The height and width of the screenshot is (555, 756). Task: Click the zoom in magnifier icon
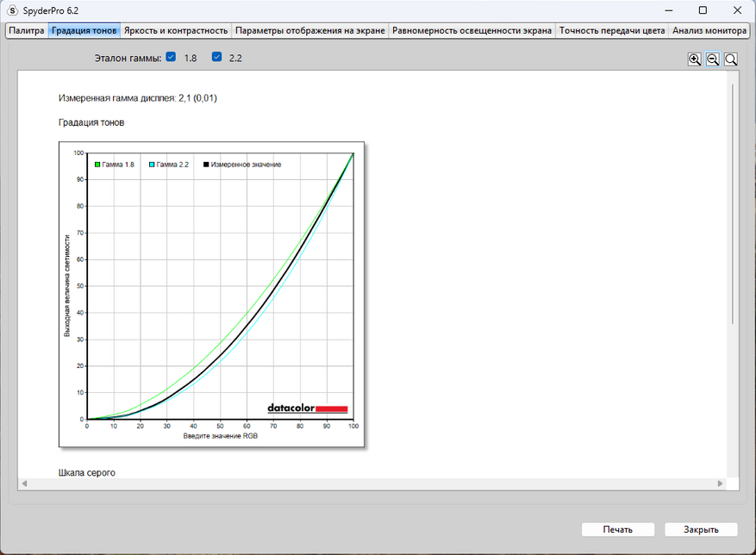[x=695, y=59]
